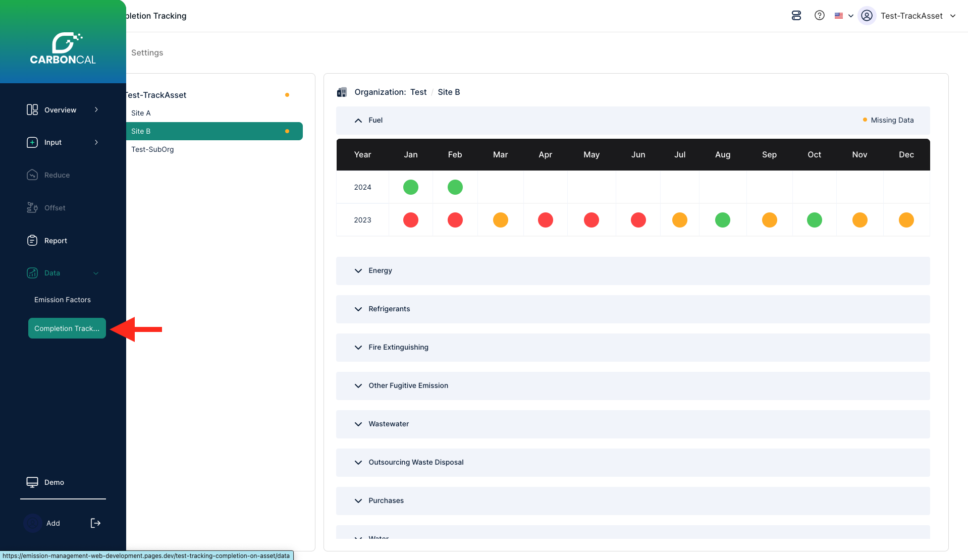Viewport: 968px width, 560px height.
Task: Click the green January 2024 status dot
Action: (411, 187)
